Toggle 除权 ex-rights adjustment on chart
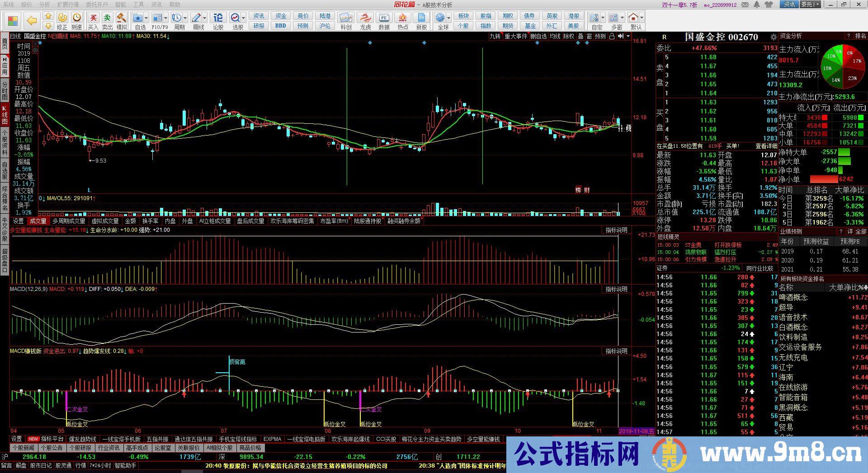 coord(569,36)
